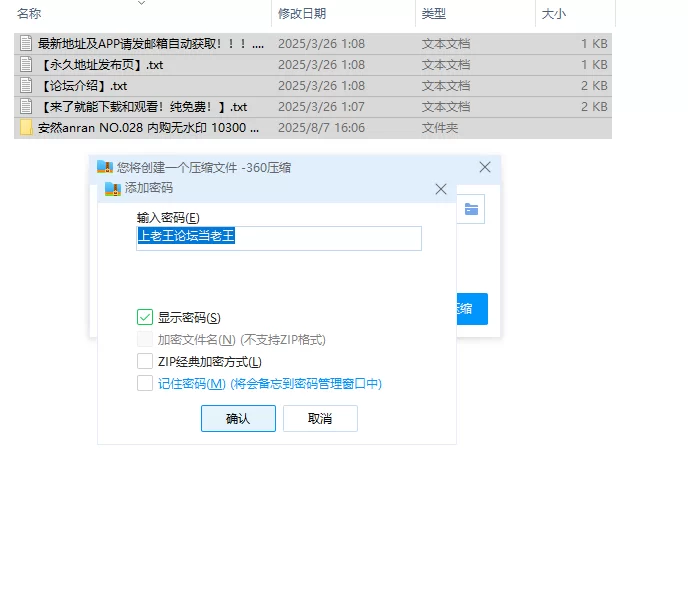Click the text file icon of 【永久地址发布页】.txt
Viewport: 688px width, 613px height.
(26, 65)
